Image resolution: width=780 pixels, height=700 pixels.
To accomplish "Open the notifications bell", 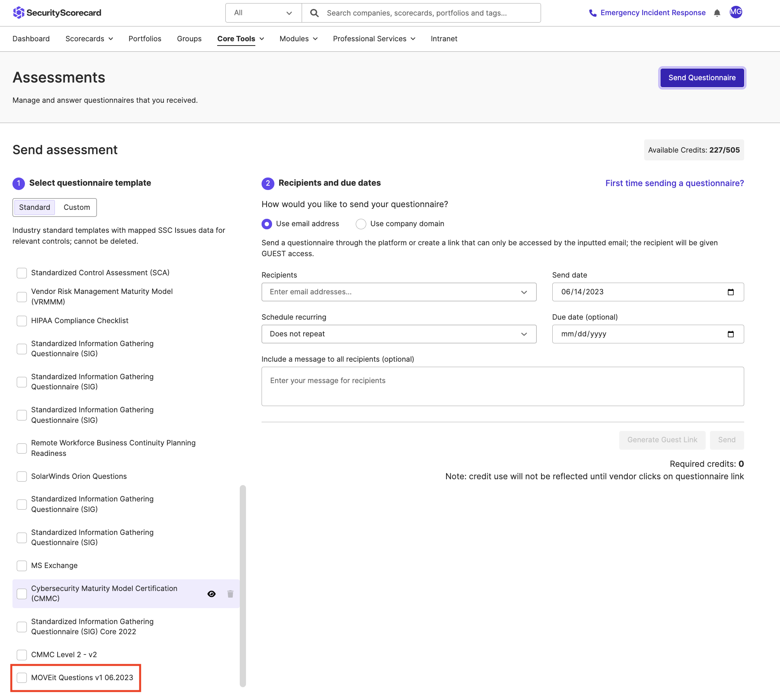I will coord(717,13).
